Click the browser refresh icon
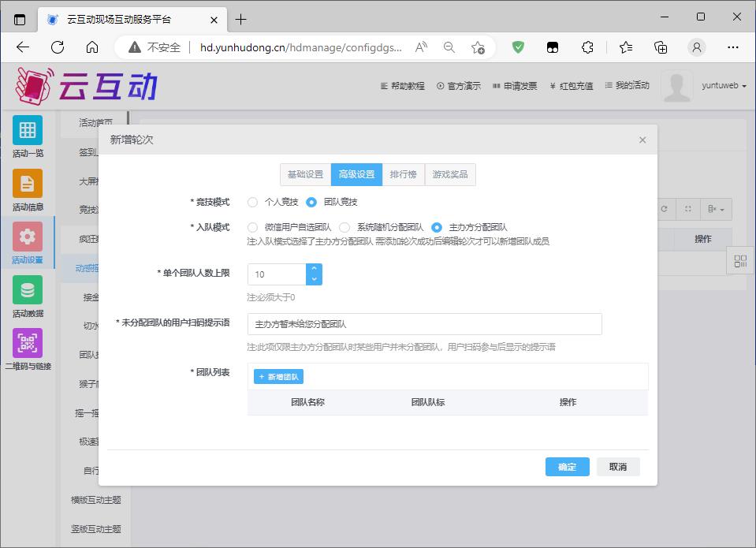This screenshot has width=756, height=548. [x=58, y=47]
